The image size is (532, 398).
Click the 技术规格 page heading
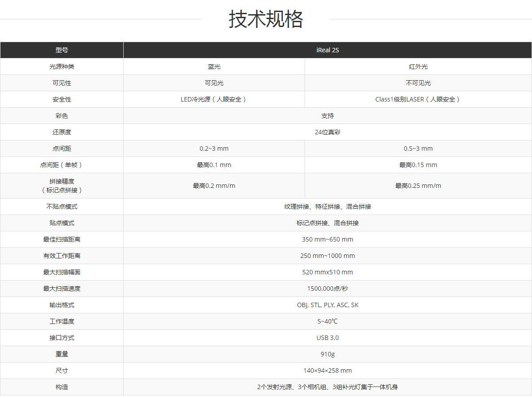click(x=266, y=20)
